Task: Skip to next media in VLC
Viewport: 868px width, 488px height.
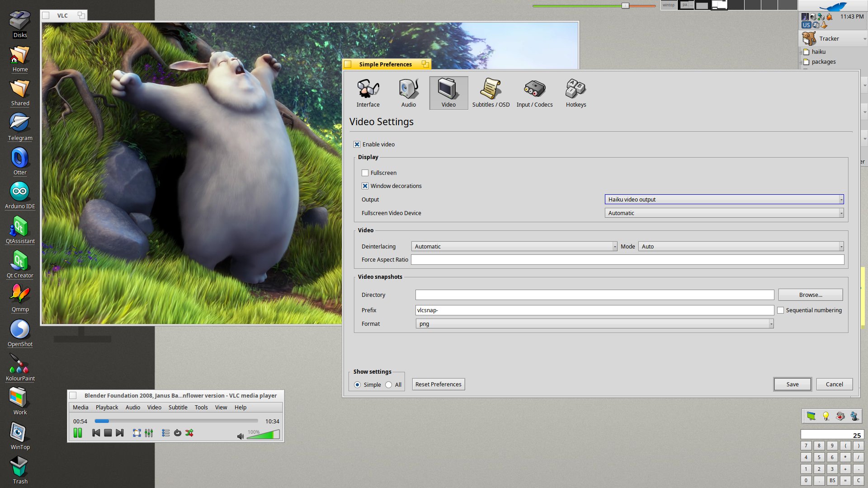Action: [119, 433]
